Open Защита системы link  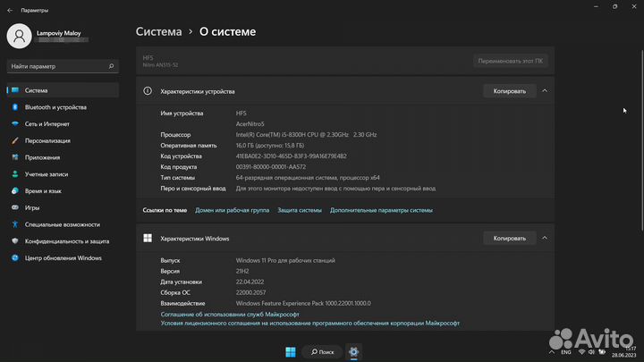coord(300,210)
